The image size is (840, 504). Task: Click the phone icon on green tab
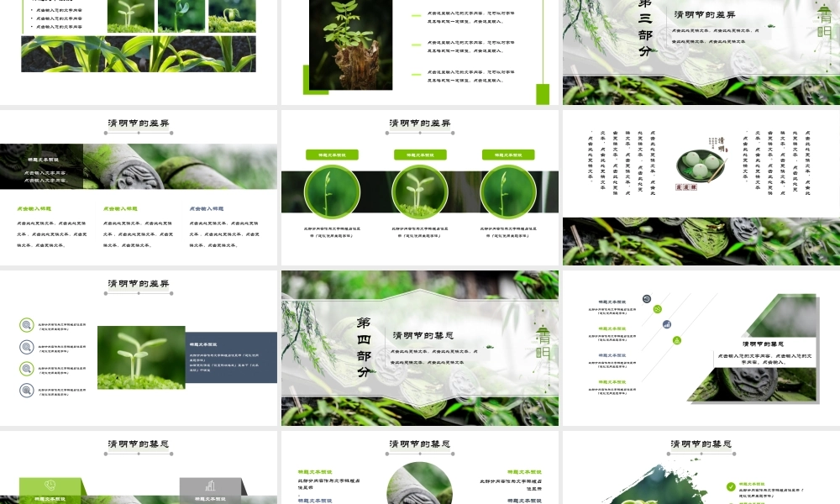tap(50, 486)
